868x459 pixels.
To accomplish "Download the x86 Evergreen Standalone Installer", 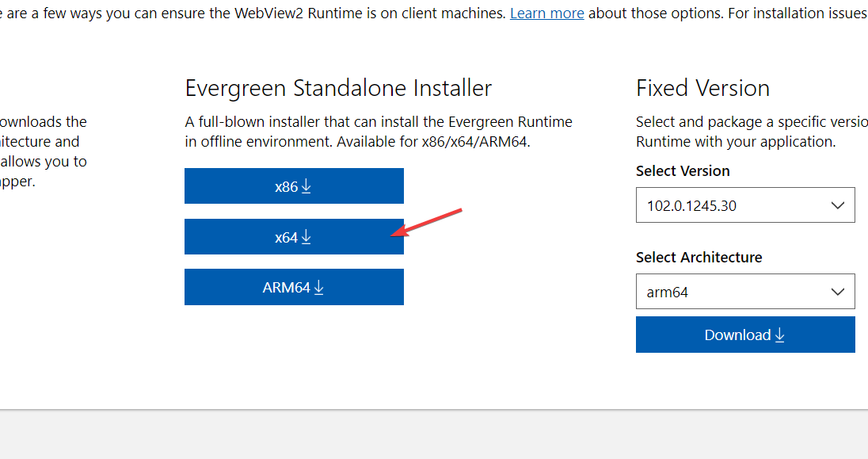I will pyautogui.click(x=294, y=186).
